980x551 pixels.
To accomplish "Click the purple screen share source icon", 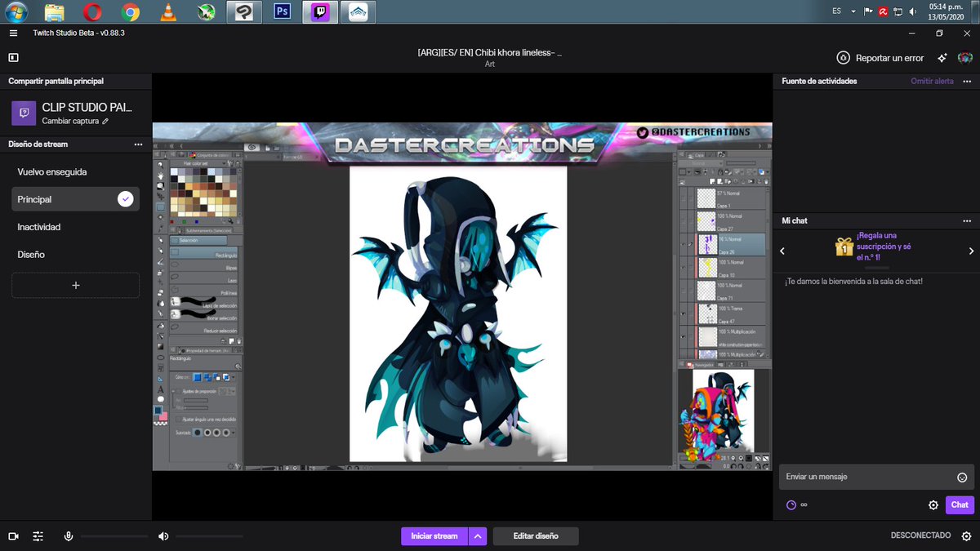I will pyautogui.click(x=24, y=113).
